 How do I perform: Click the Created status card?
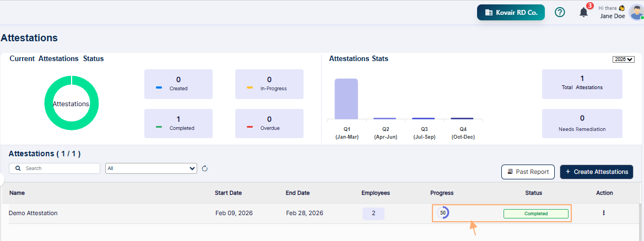tap(178, 84)
